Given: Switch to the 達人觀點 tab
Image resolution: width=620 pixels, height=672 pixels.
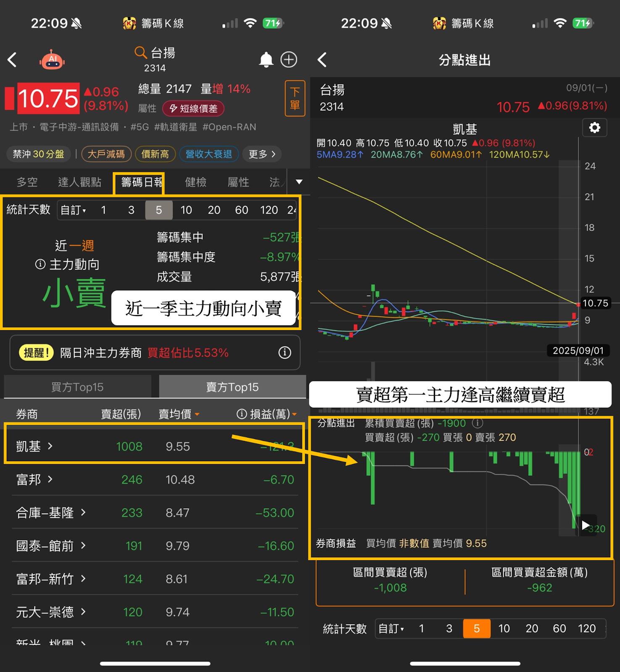Looking at the screenshot, I should [x=79, y=182].
